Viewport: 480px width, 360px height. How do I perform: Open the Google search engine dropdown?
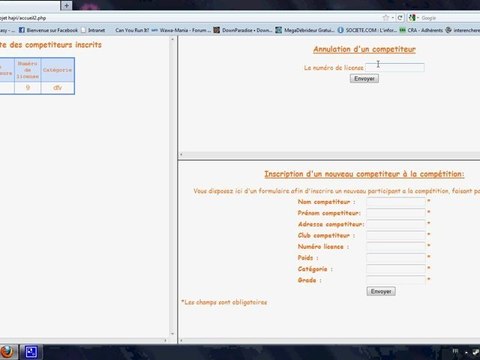click(413, 18)
